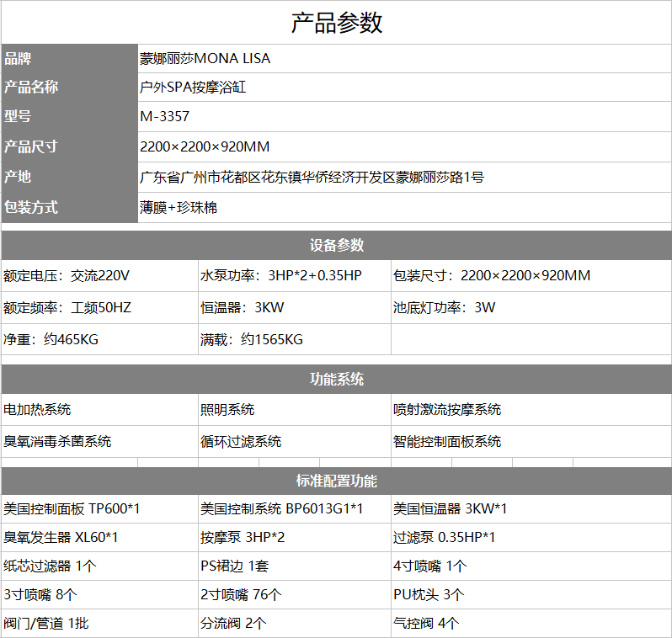The height and width of the screenshot is (638, 672).
Task: Click the 水泵功率 3HP*2+0.35HP cell
Action: coord(280,276)
